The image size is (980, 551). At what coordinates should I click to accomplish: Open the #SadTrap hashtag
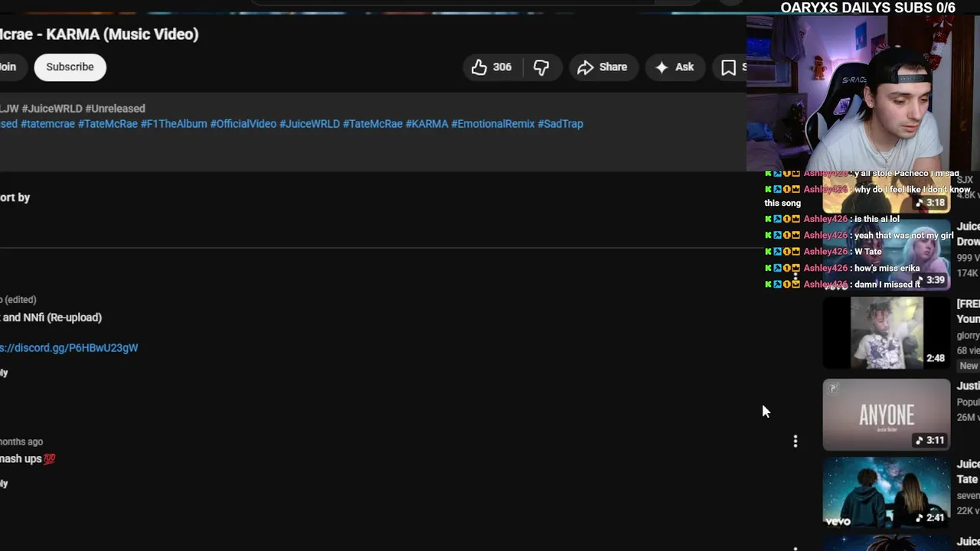[560, 124]
